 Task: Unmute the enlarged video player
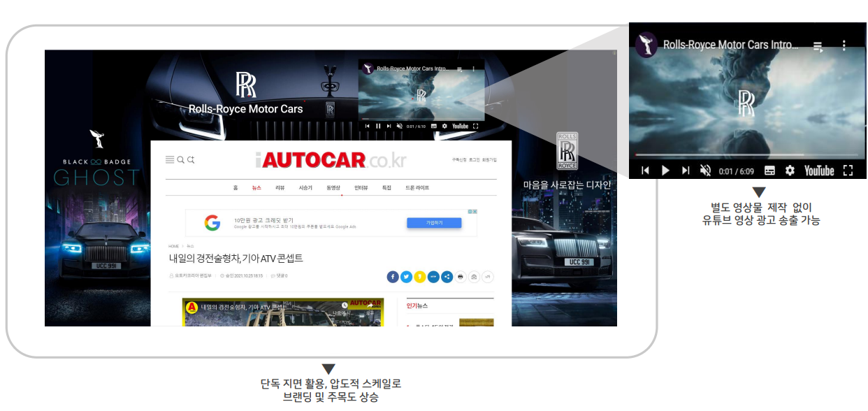click(706, 171)
